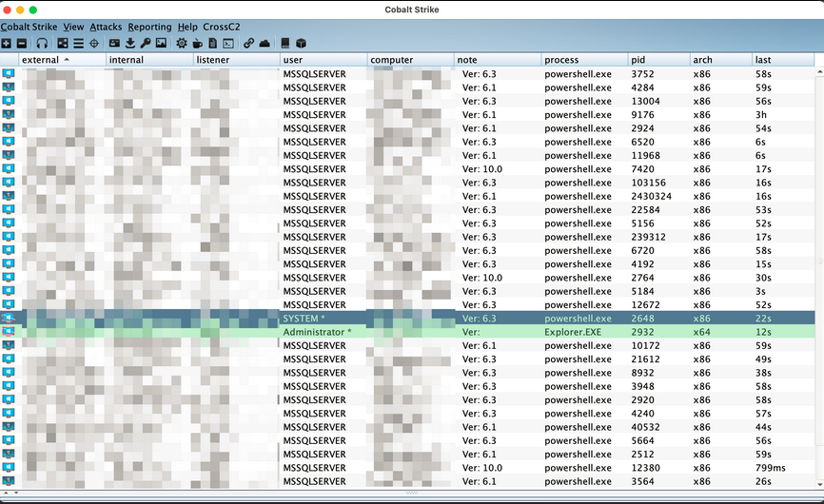
Task: Manage web server via cloud icon
Action: 265,43
